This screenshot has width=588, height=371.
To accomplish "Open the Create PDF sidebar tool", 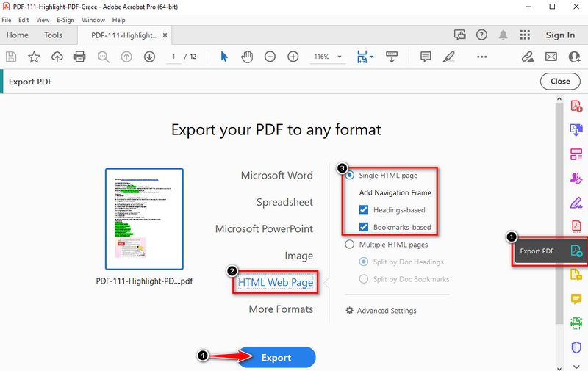I will [576, 106].
